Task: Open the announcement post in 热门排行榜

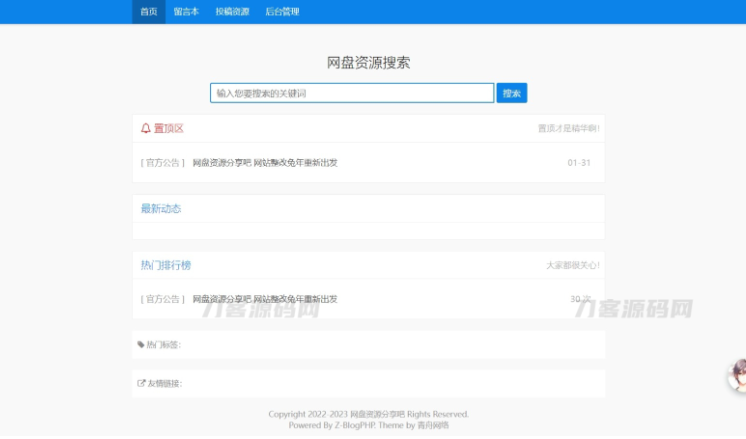Action: (265, 299)
